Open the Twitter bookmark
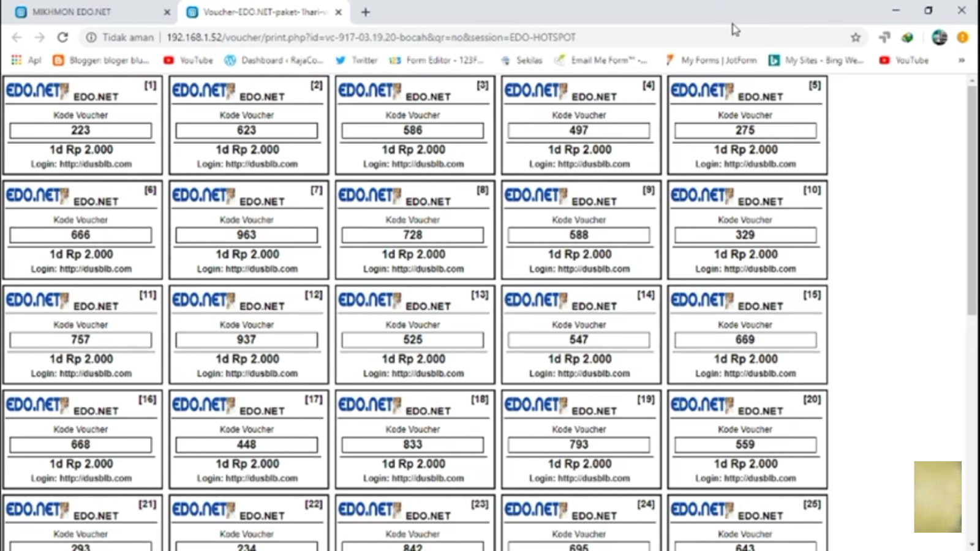The width and height of the screenshot is (980, 551). click(x=356, y=60)
